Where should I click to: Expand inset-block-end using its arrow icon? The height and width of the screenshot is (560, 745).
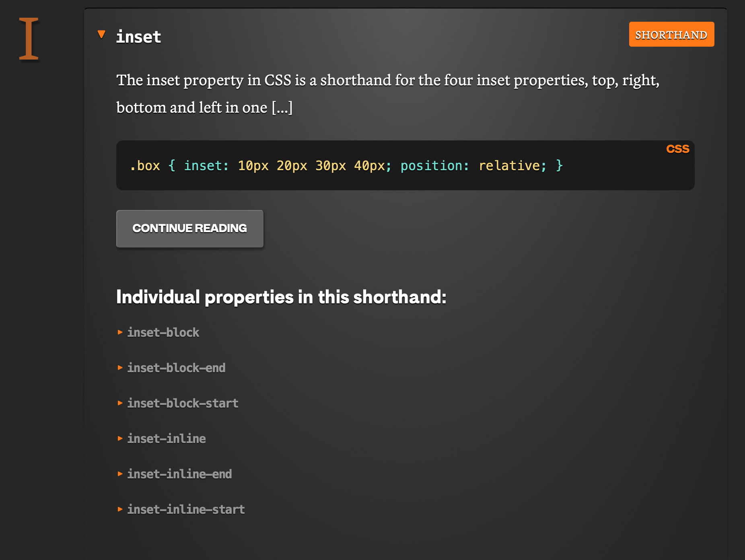coord(120,368)
